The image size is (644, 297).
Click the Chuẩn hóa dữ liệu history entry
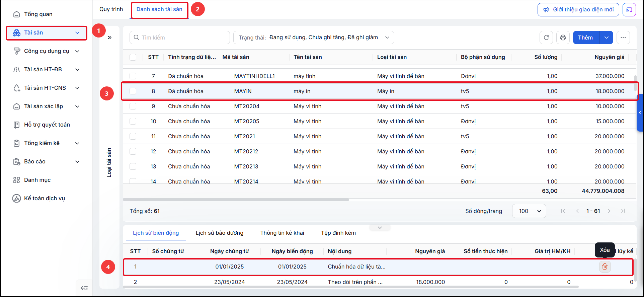(x=357, y=267)
